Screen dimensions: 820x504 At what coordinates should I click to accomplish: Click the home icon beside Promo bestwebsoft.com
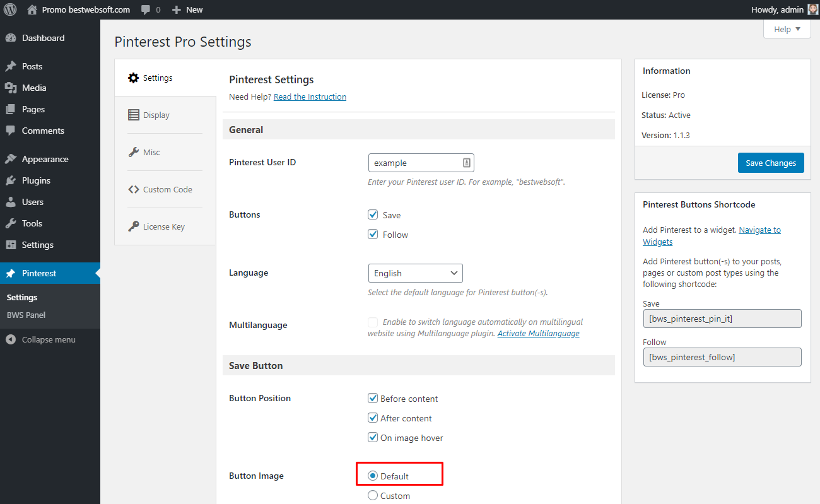pos(32,9)
